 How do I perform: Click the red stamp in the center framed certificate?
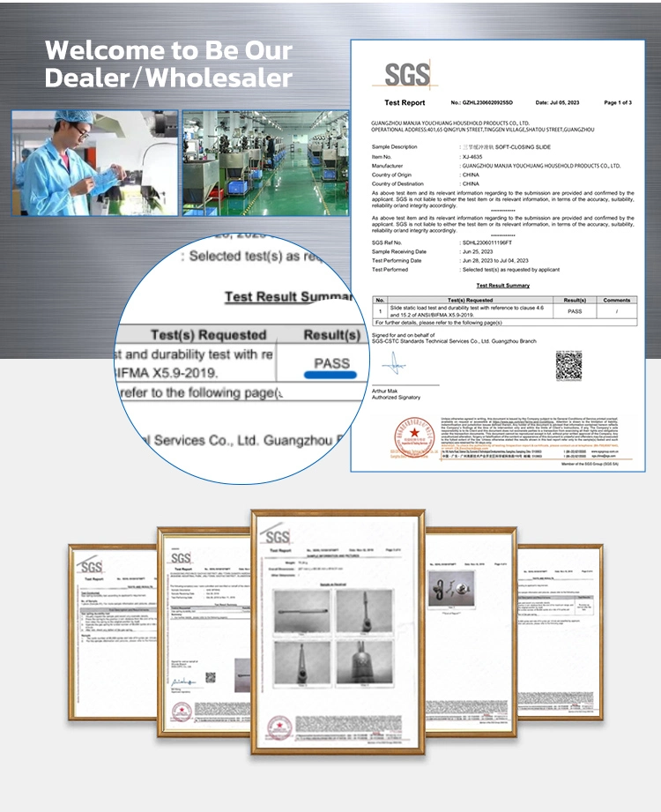click(279, 727)
